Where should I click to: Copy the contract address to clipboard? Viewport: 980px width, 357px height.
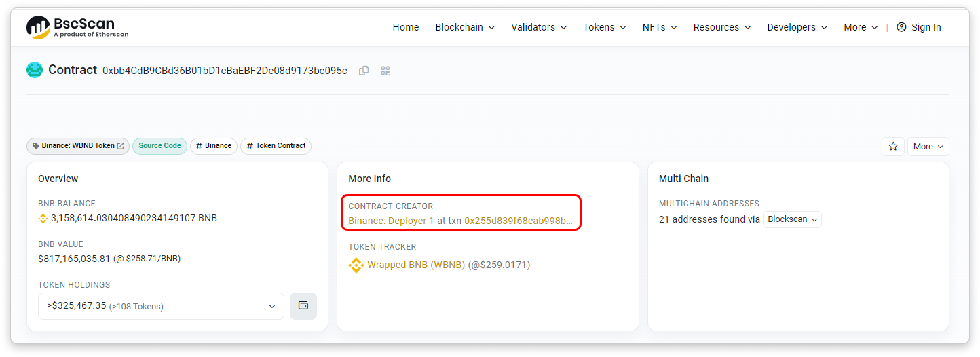click(x=364, y=71)
